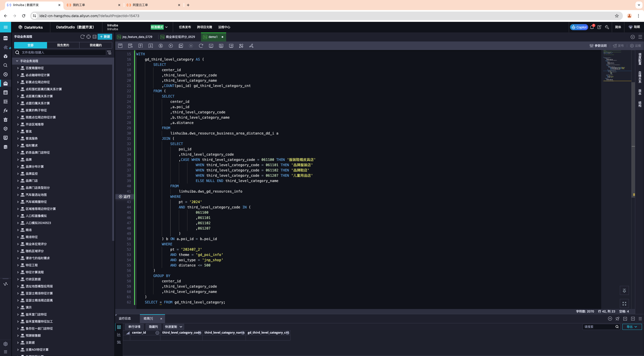Open the 快速复制 dropdown

tap(174, 327)
